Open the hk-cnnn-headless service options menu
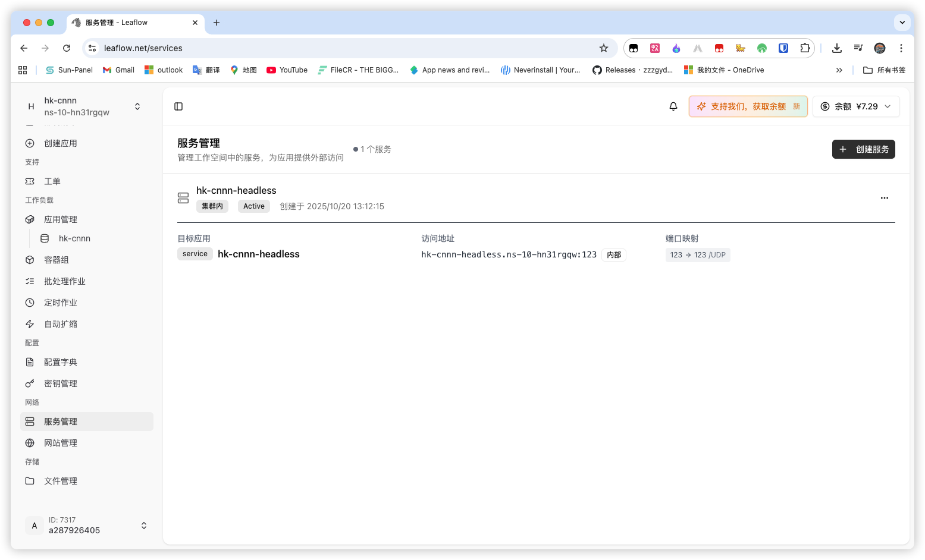 click(x=885, y=198)
